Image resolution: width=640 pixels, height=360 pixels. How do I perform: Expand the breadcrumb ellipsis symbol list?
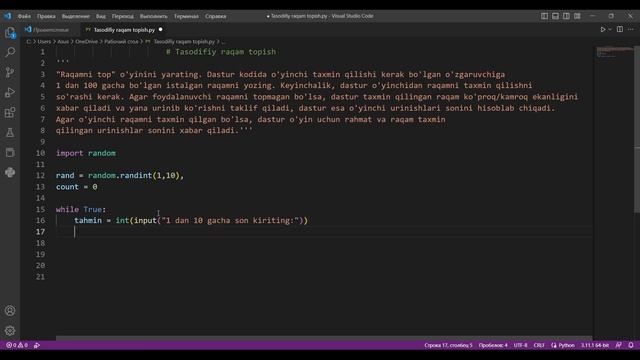pyautogui.click(x=223, y=42)
